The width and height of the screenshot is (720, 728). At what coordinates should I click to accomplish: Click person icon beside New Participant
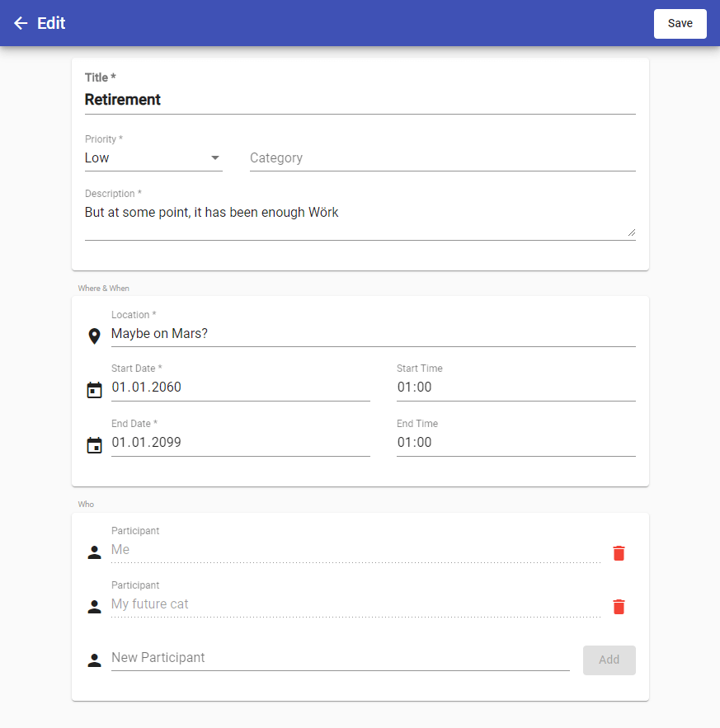coord(94,660)
